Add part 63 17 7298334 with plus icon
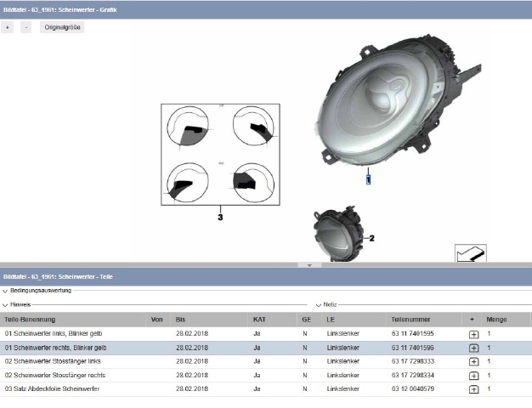532x408 pixels. click(473, 376)
